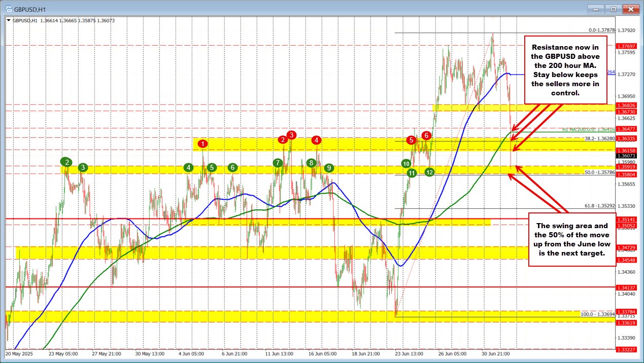Select red marker 6 beside the resistance arrows
This screenshot has width=644, height=363.
pos(426,135)
